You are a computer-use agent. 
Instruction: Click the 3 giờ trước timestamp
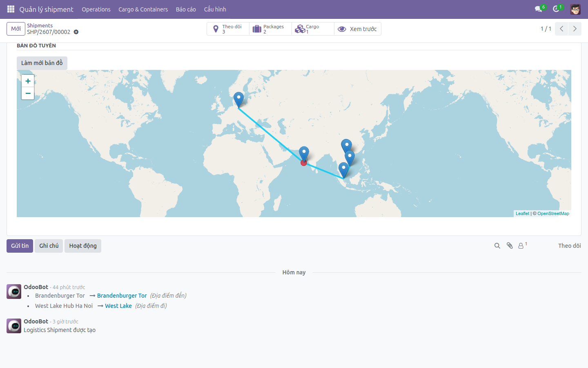click(65, 322)
